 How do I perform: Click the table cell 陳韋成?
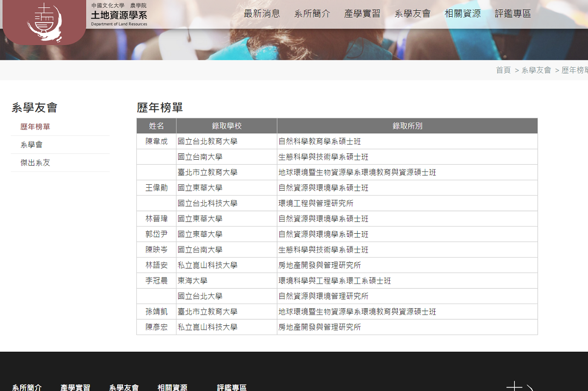156,142
